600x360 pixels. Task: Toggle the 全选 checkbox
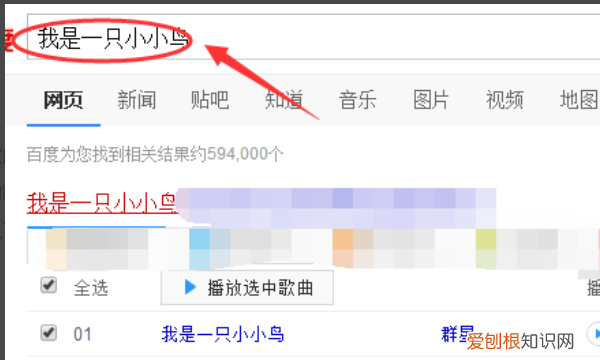(49, 285)
